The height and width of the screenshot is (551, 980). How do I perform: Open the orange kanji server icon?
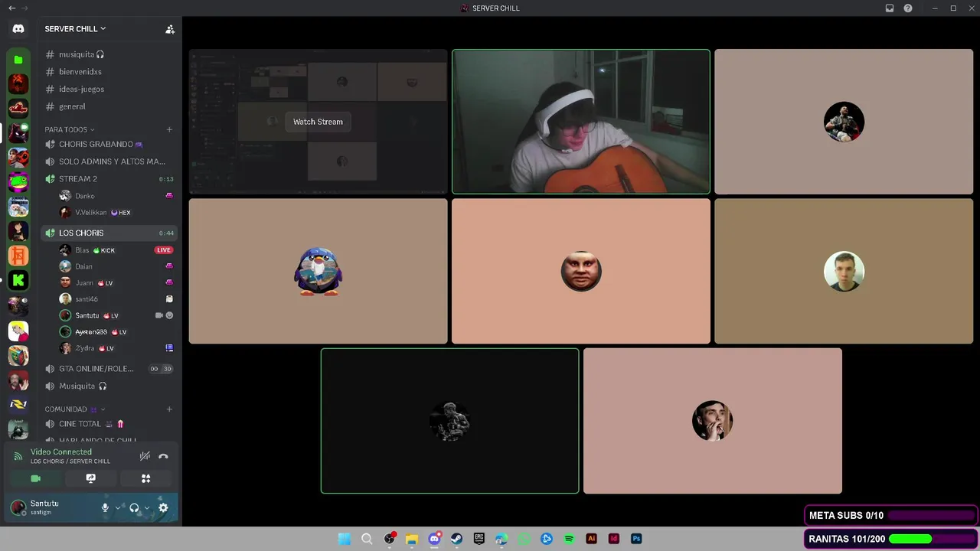click(x=18, y=256)
